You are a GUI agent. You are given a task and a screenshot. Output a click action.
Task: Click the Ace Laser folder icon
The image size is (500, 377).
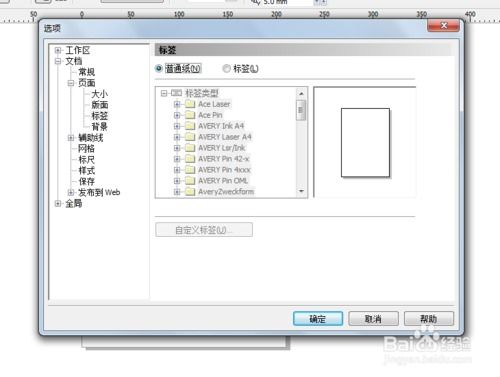tap(190, 104)
